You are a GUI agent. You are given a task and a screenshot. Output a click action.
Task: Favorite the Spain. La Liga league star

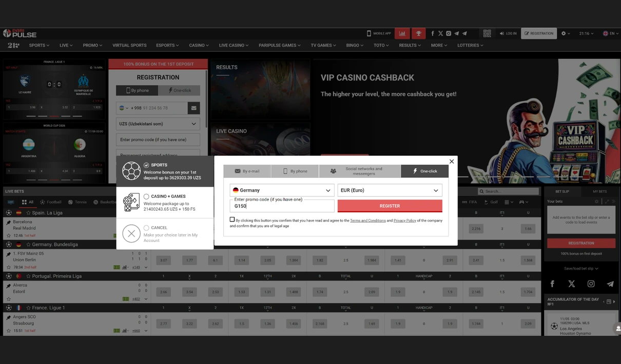(x=29, y=213)
